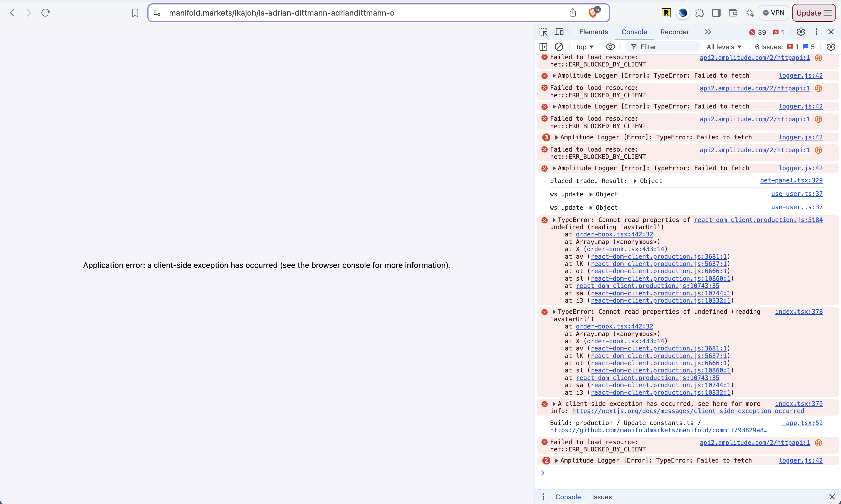Open the nextjs.org client-side-exception docs link
The image size is (841, 504).
(x=688, y=411)
